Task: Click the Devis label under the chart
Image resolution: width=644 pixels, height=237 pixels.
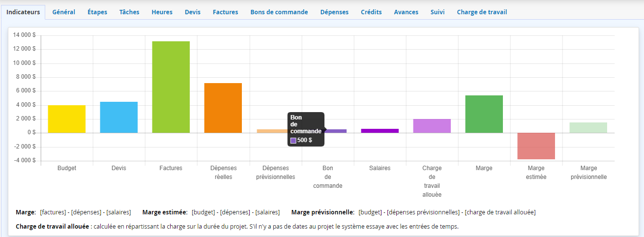Action: pyautogui.click(x=119, y=168)
